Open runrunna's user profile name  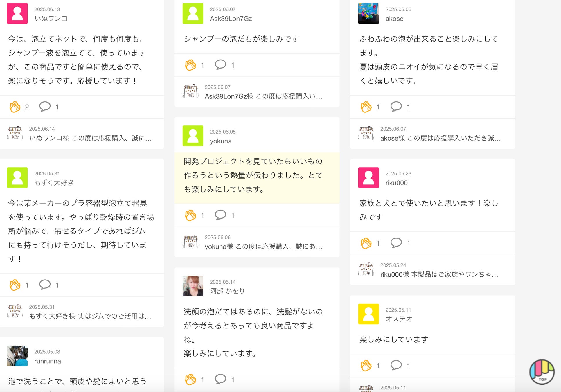click(x=48, y=361)
